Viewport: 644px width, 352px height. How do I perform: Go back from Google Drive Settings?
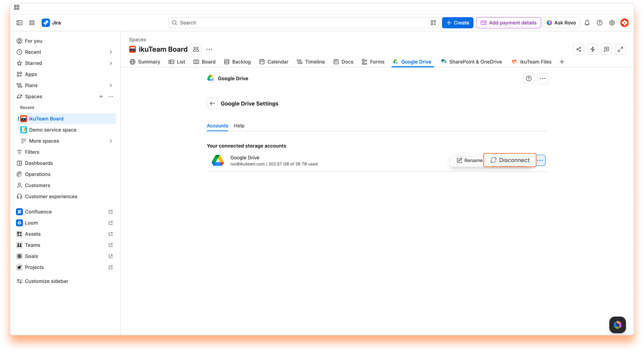[x=212, y=103]
